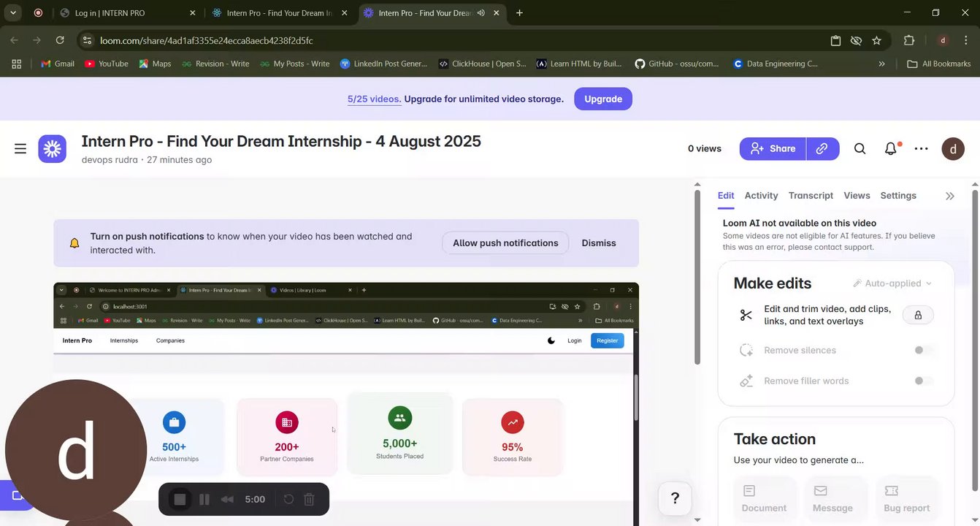Screen dimensions: 980x526
Task: Click the Bug report icon under Take action
Action: 892,491
